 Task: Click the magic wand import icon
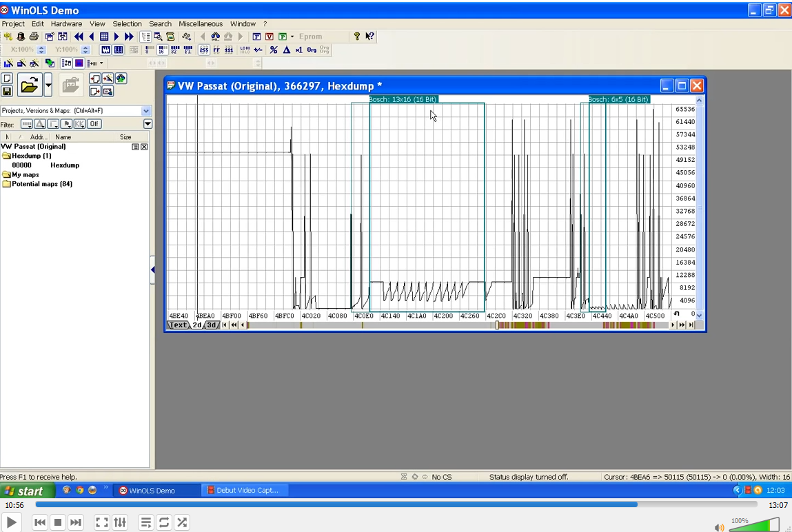point(108,79)
